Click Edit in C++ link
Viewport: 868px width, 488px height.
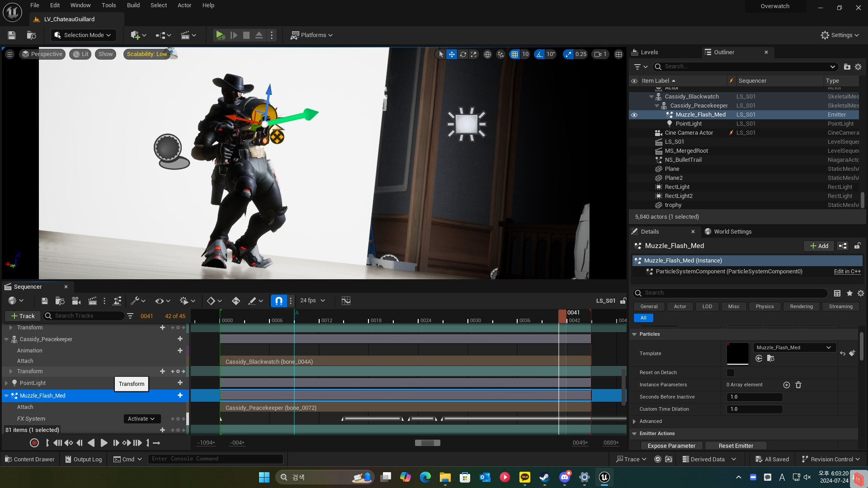coord(847,272)
